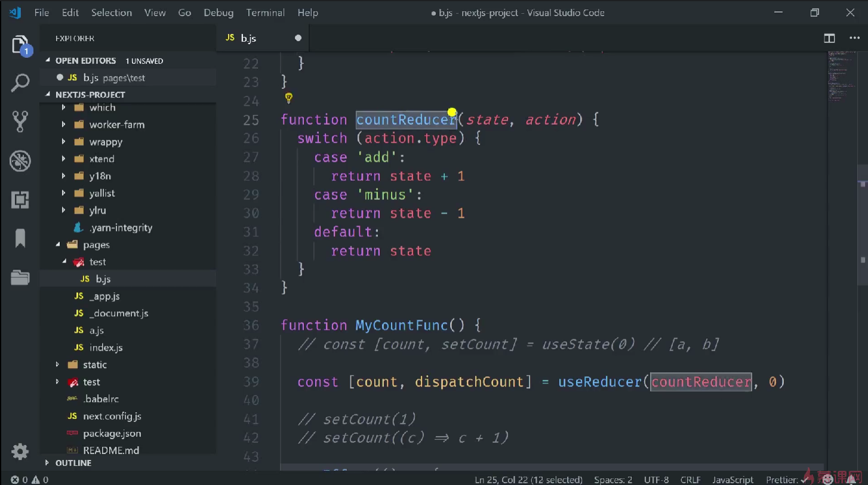Expand the y18n folder
Screen dimensions: 868x485
(x=100, y=177)
